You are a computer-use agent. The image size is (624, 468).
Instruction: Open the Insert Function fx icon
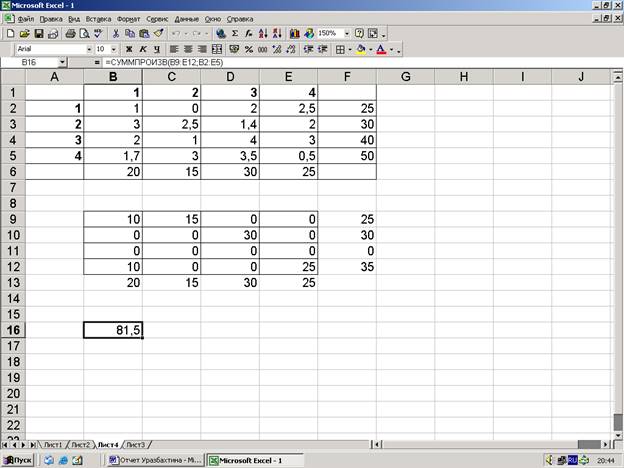(x=249, y=33)
